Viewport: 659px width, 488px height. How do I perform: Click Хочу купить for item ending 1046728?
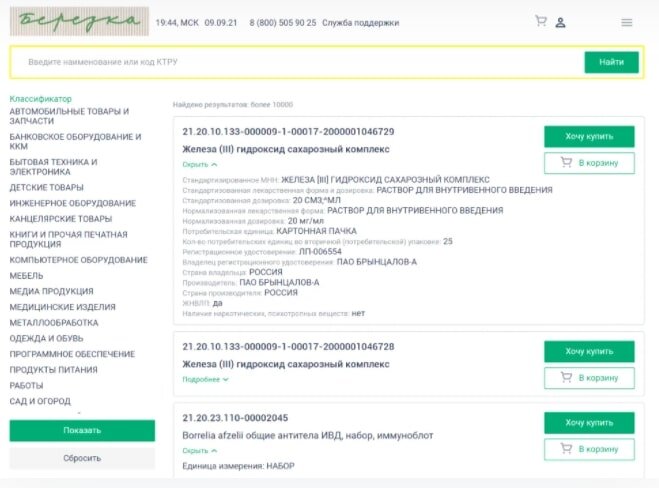tap(589, 351)
